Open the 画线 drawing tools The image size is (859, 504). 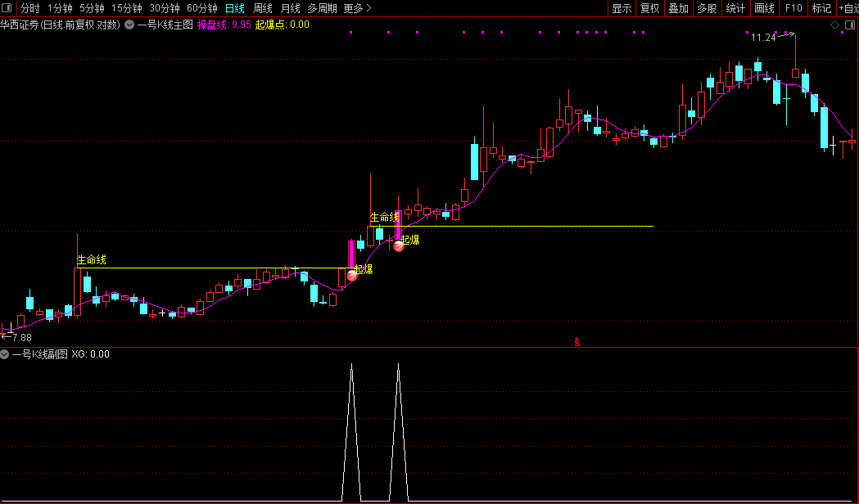(764, 8)
